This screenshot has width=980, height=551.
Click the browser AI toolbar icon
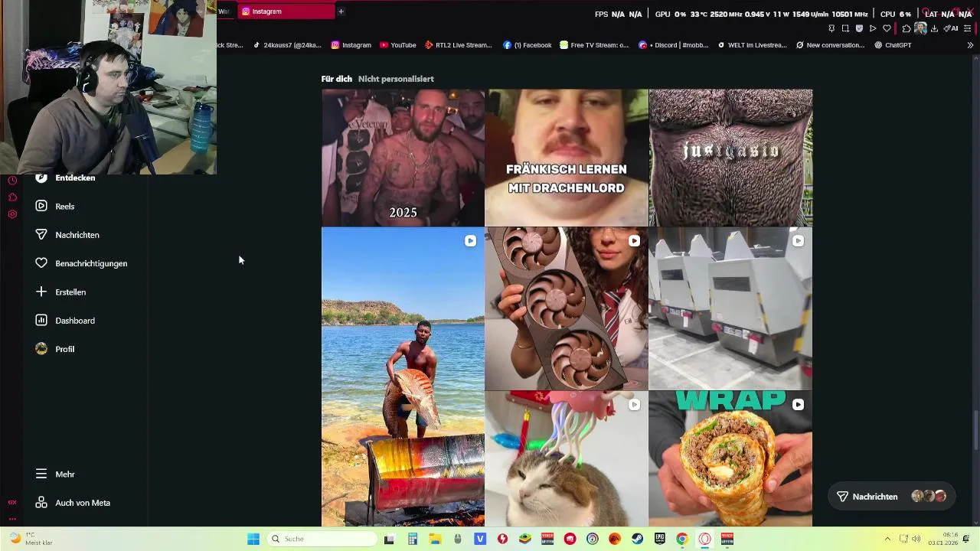(950, 28)
